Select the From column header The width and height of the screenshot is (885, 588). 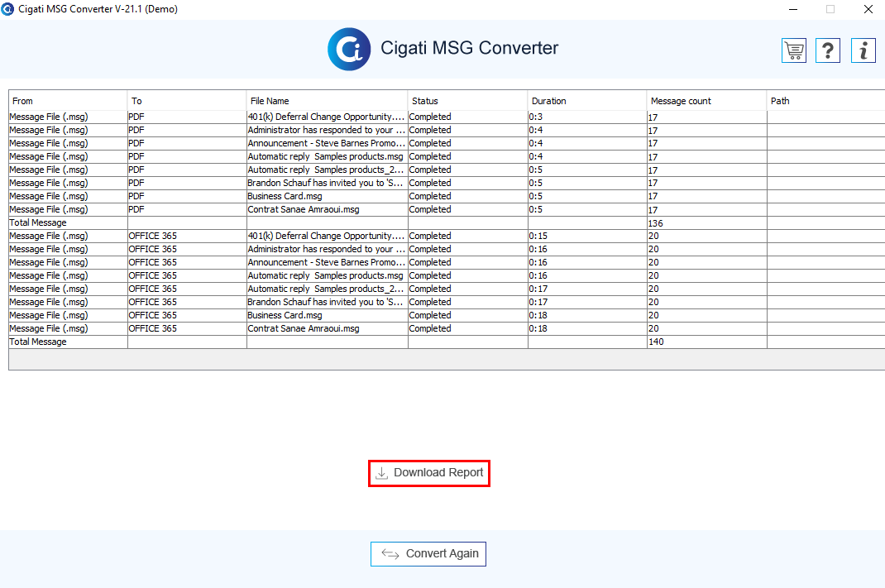[68, 101]
